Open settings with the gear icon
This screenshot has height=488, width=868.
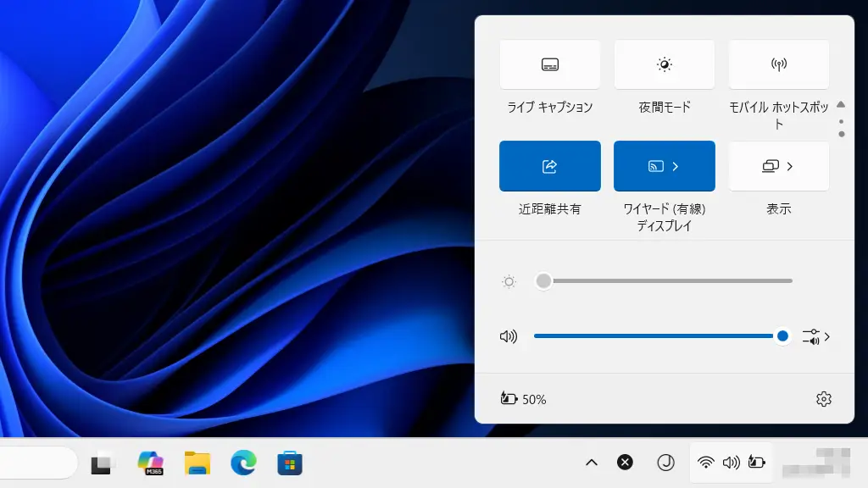pos(823,399)
